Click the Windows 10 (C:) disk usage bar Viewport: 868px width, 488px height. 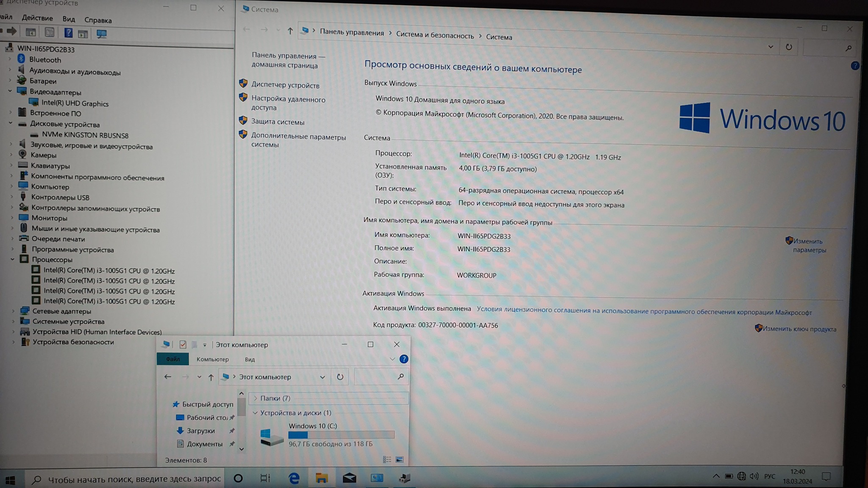(341, 435)
